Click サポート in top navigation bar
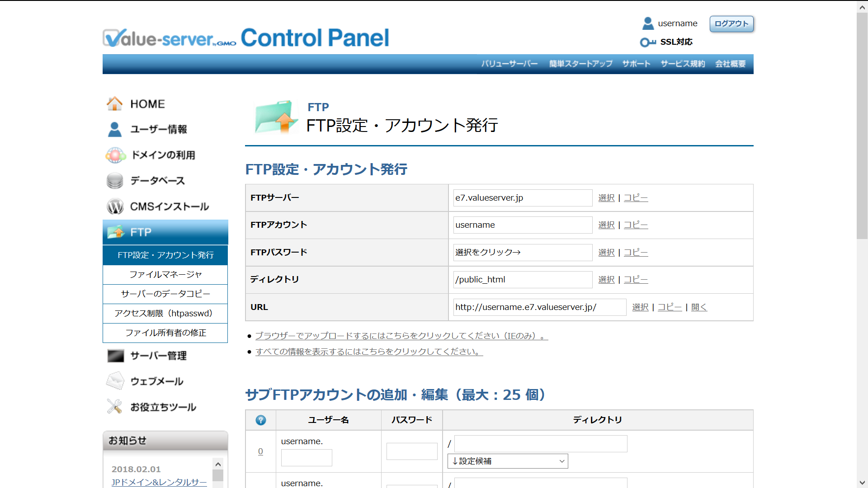Viewport: 868px width, 488px height. pos(636,64)
